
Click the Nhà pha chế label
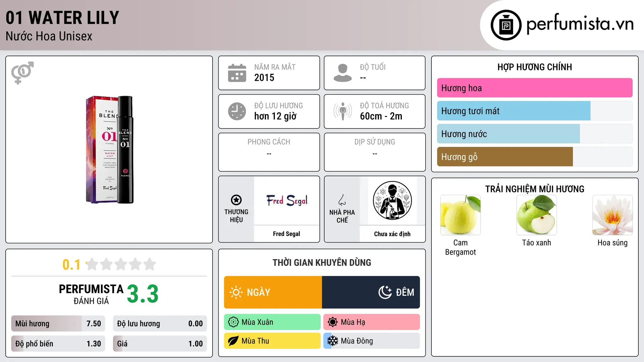[x=342, y=216]
